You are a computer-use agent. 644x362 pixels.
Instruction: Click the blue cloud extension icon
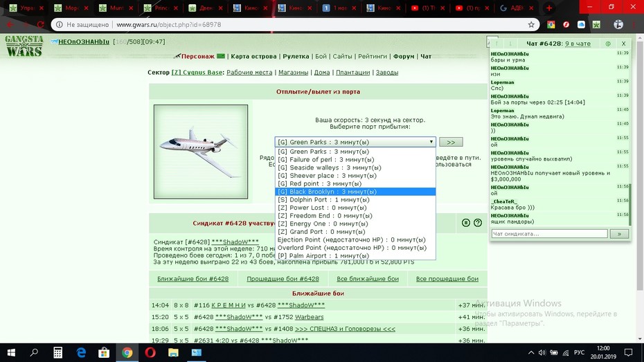click(581, 25)
